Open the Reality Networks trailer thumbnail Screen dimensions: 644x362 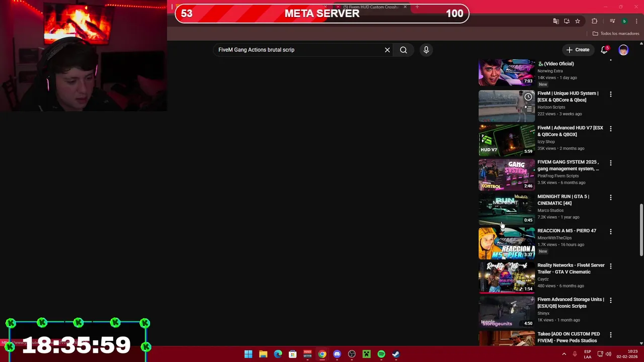(507, 278)
